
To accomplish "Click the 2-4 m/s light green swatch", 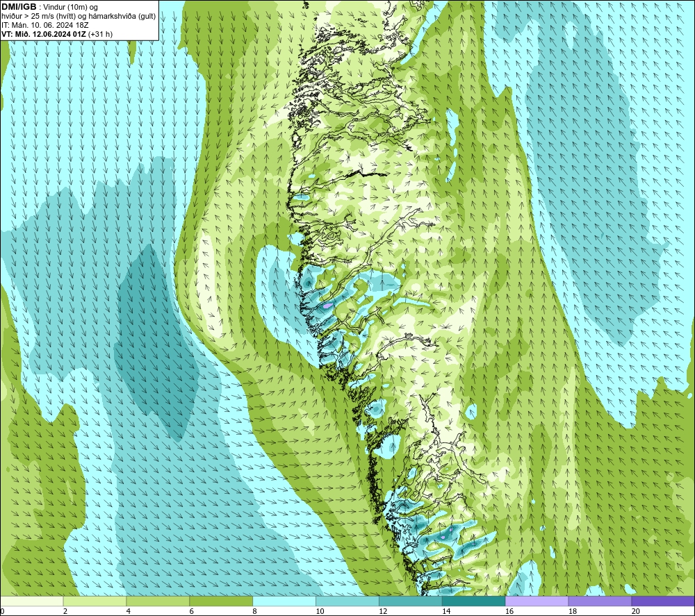I will [95, 601].
